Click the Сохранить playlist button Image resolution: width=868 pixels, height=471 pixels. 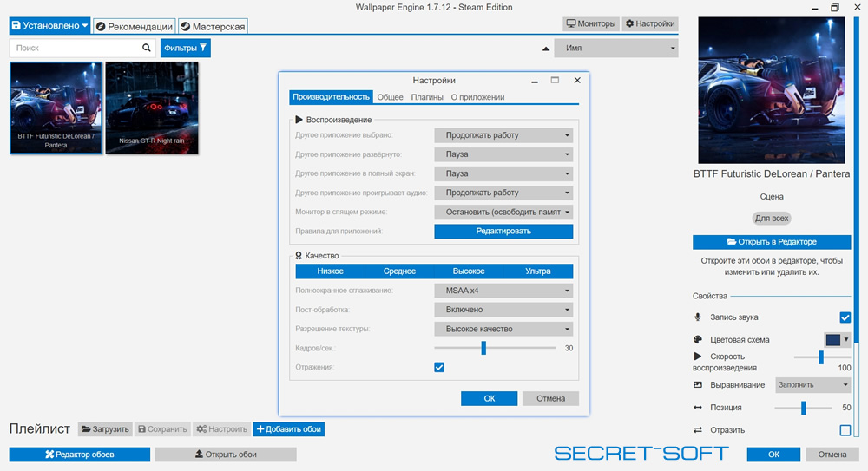pyautogui.click(x=162, y=429)
